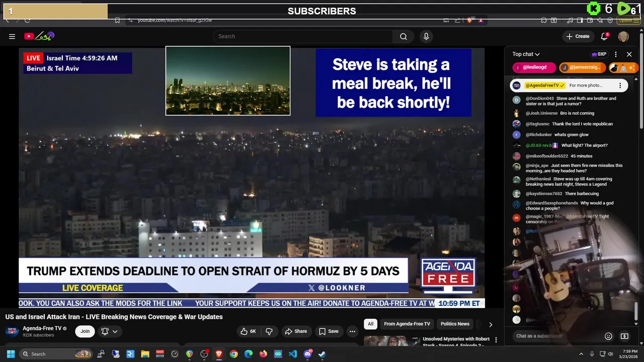Open Agenda-Free TV channel avatar

[12, 331]
